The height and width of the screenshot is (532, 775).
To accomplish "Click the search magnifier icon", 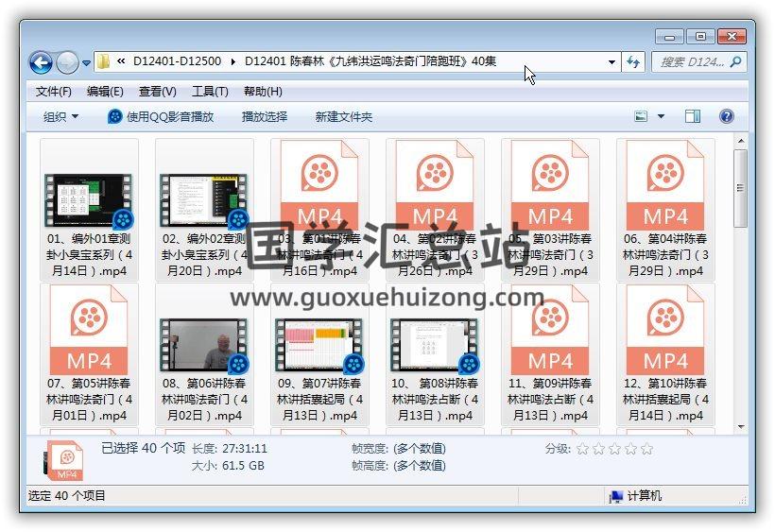I will (x=736, y=62).
